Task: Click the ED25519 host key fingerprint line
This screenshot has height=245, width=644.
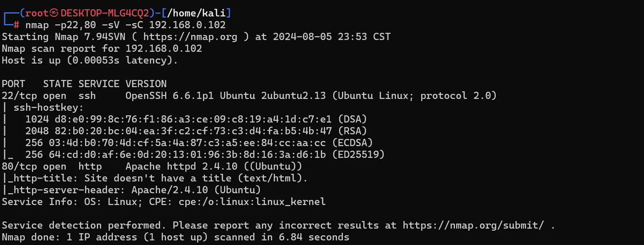Action: tap(205, 154)
